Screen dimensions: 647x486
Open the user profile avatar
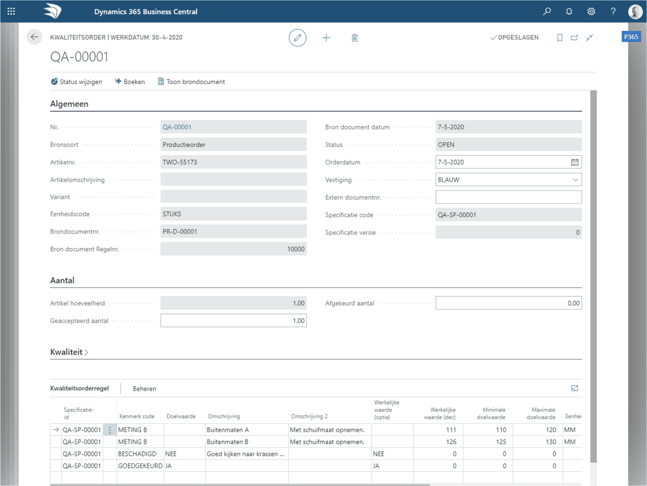click(635, 12)
